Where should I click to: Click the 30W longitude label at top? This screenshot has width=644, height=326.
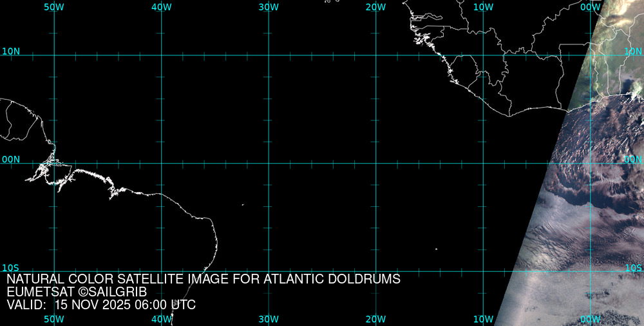(268, 6)
